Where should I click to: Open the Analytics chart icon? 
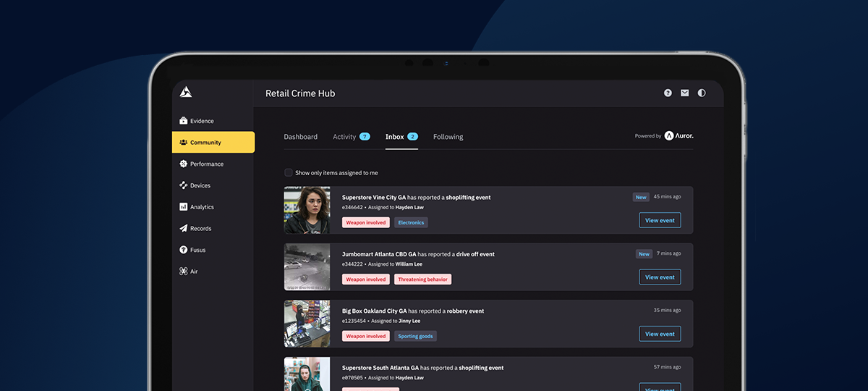[x=184, y=207]
